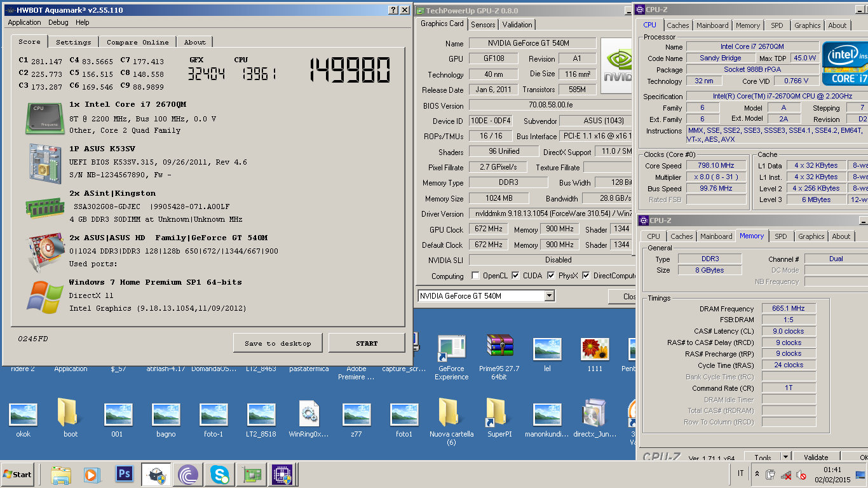The height and width of the screenshot is (488, 868).
Task: Open the Help menu in Aquamark
Action: pos(83,22)
